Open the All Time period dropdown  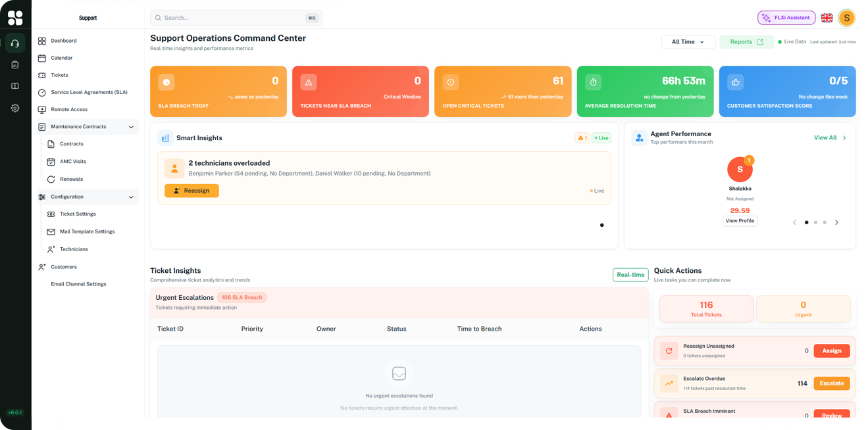click(688, 42)
